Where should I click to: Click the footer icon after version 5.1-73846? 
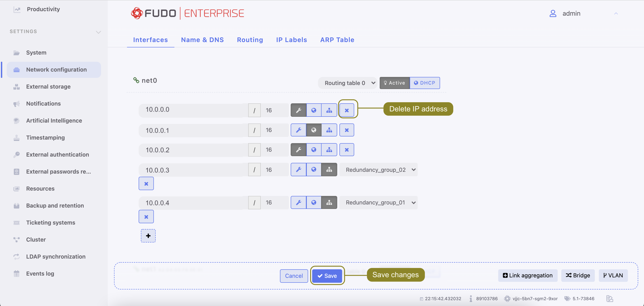(x=610, y=298)
